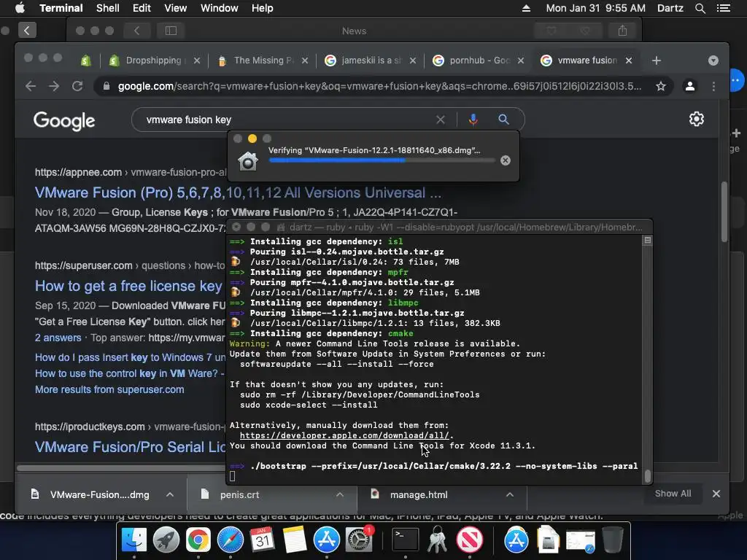
Task: Click the Dartz user name in menu bar
Action: [670, 8]
